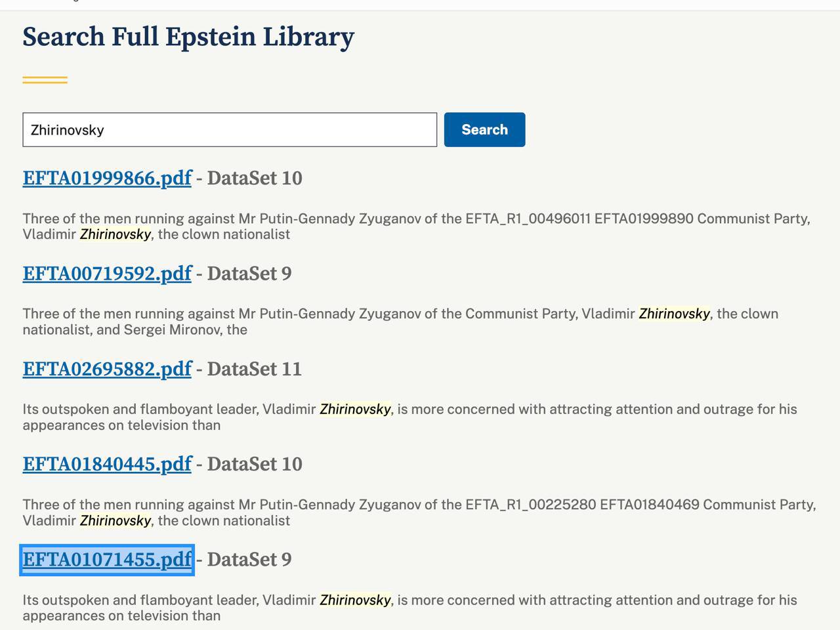The height and width of the screenshot is (630, 840).
Task: Click highlighted Zhirinovsky under EFTA01999866.pdf
Action: (x=115, y=234)
